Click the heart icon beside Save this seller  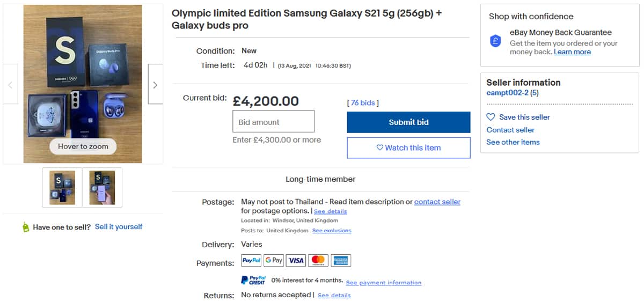[491, 117]
